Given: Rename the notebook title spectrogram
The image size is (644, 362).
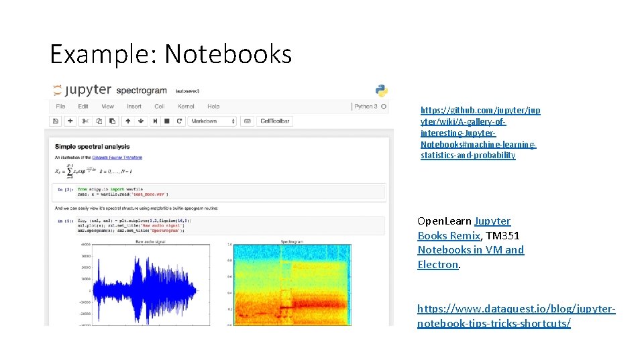Looking at the screenshot, I should (x=142, y=90).
